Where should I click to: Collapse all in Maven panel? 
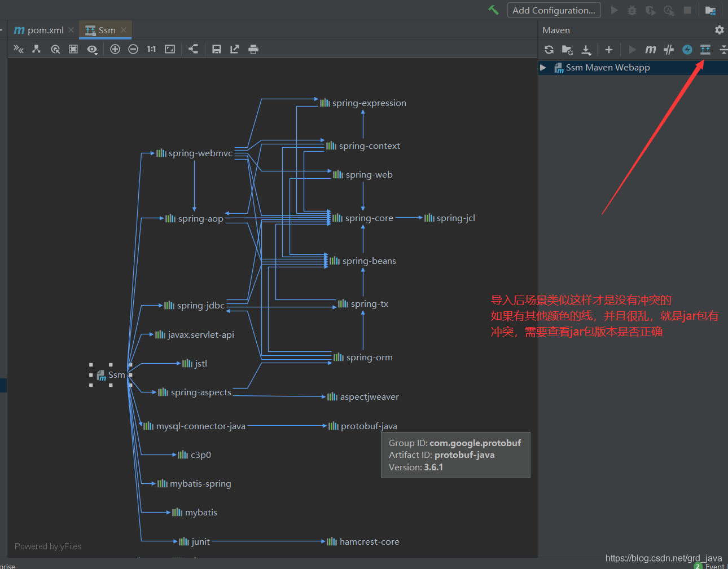(x=723, y=50)
